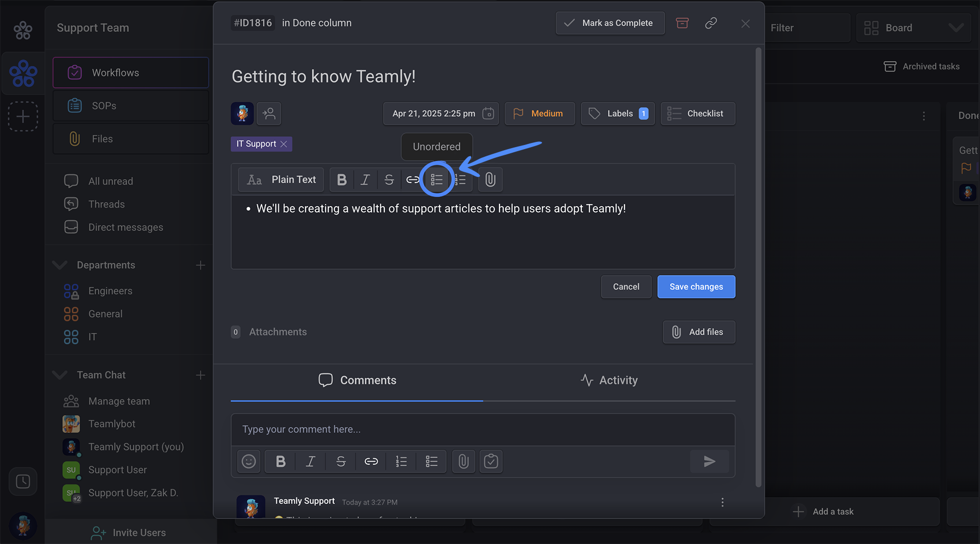Click add workspace plus icon in left rail

(x=23, y=117)
